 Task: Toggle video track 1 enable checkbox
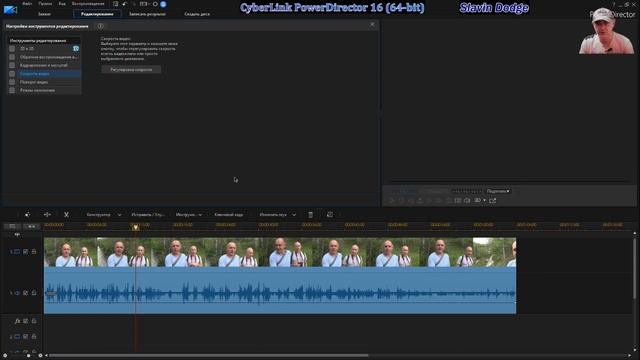click(26, 252)
